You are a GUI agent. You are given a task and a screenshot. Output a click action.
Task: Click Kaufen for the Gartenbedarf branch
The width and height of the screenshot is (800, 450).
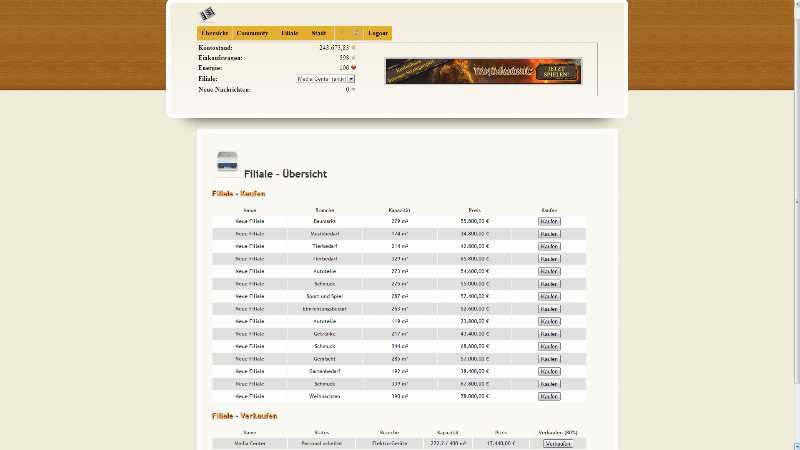click(549, 371)
